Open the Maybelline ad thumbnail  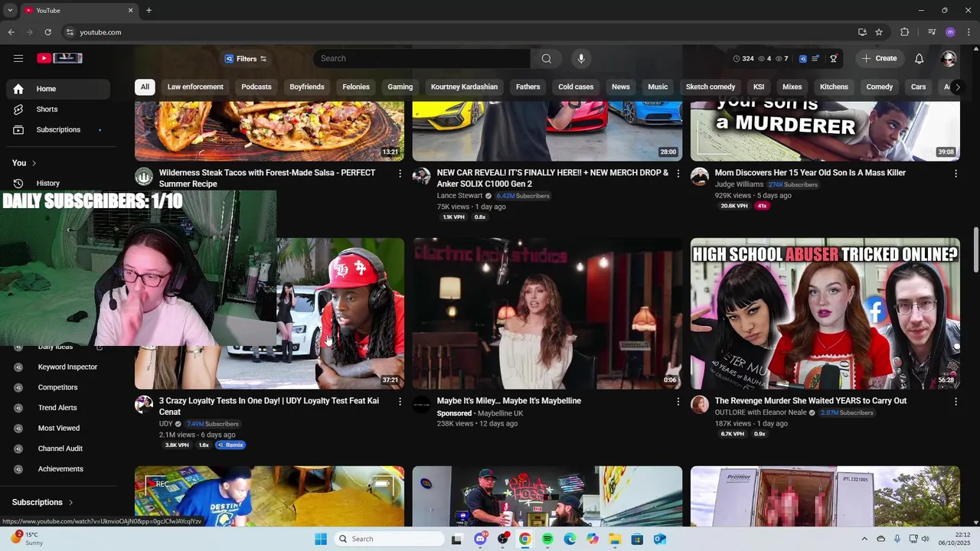click(x=547, y=314)
